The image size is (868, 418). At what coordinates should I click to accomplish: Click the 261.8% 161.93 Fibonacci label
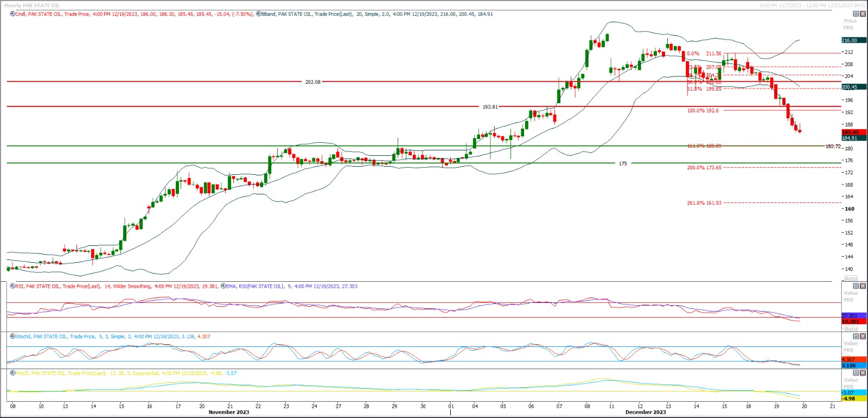(x=704, y=203)
